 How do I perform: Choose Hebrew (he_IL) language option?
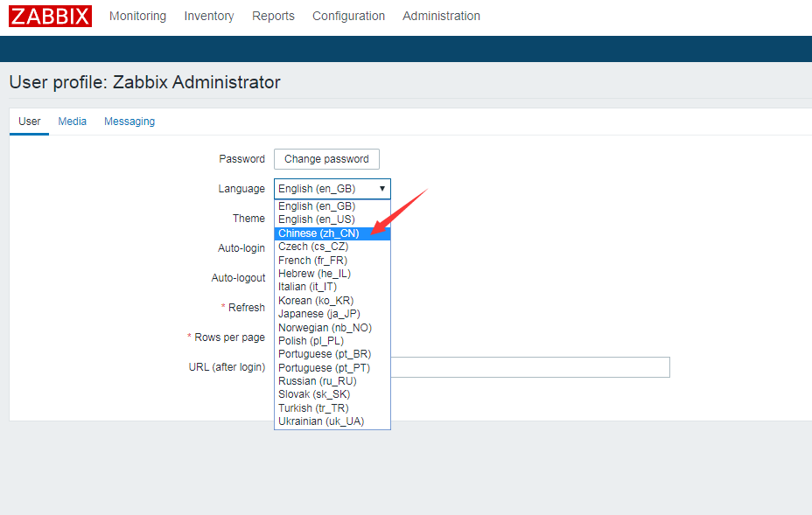tap(332, 274)
